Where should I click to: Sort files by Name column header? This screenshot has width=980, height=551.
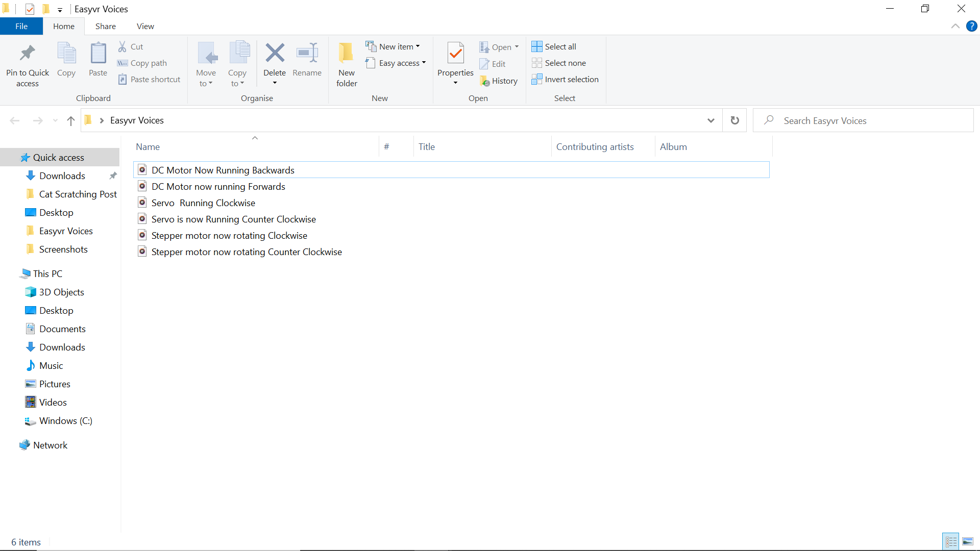coord(148,147)
